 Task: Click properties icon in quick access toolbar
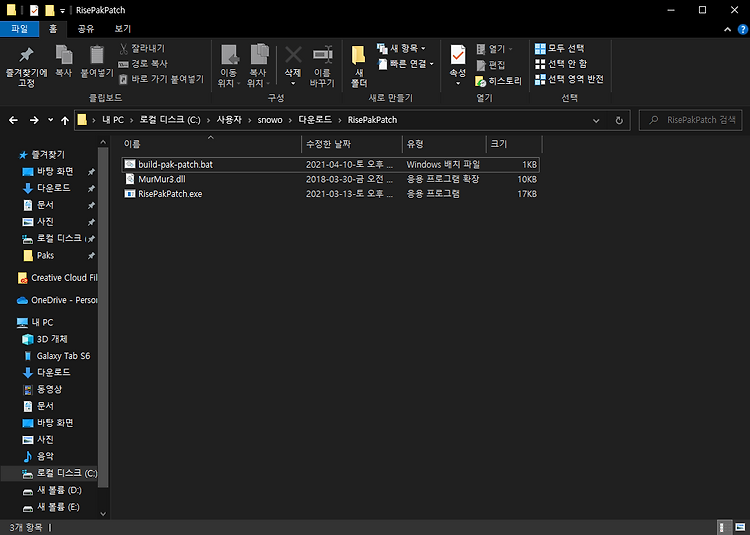click(34, 10)
